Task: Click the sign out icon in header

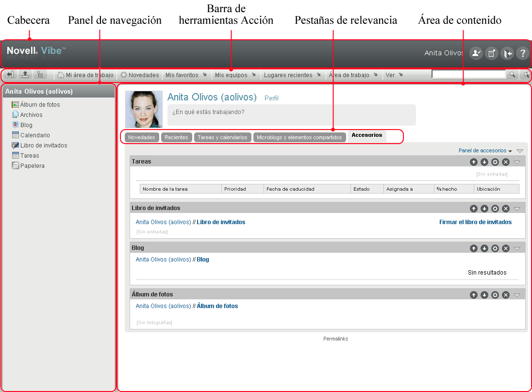Action: pyautogui.click(x=507, y=53)
